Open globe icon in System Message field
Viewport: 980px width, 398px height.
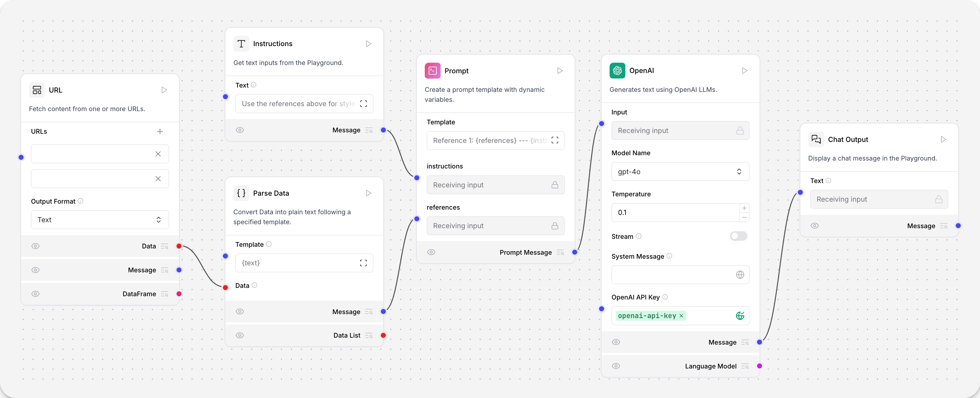coord(739,275)
